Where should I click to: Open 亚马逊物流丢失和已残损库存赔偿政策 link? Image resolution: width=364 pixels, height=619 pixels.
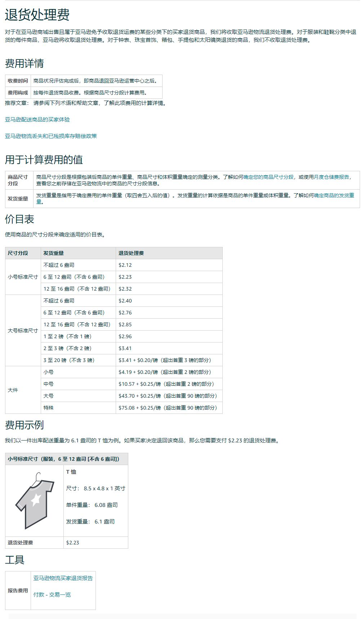tap(51, 136)
